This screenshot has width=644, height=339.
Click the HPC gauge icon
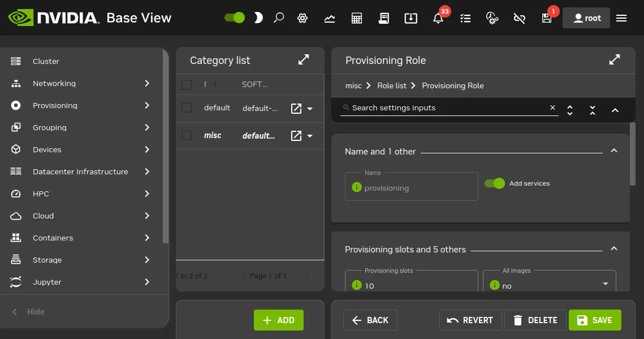[16, 194]
